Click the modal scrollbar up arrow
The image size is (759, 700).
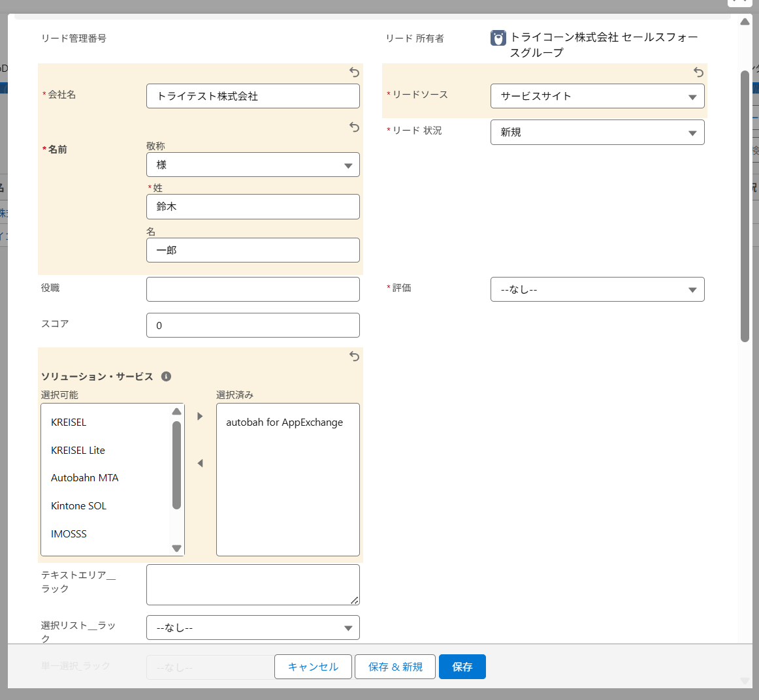pyautogui.click(x=745, y=22)
